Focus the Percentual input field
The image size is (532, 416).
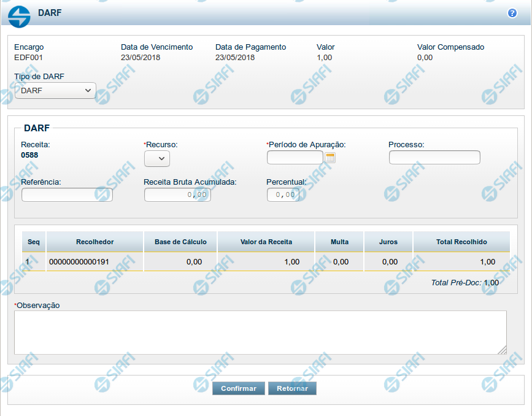(x=283, y=195)
